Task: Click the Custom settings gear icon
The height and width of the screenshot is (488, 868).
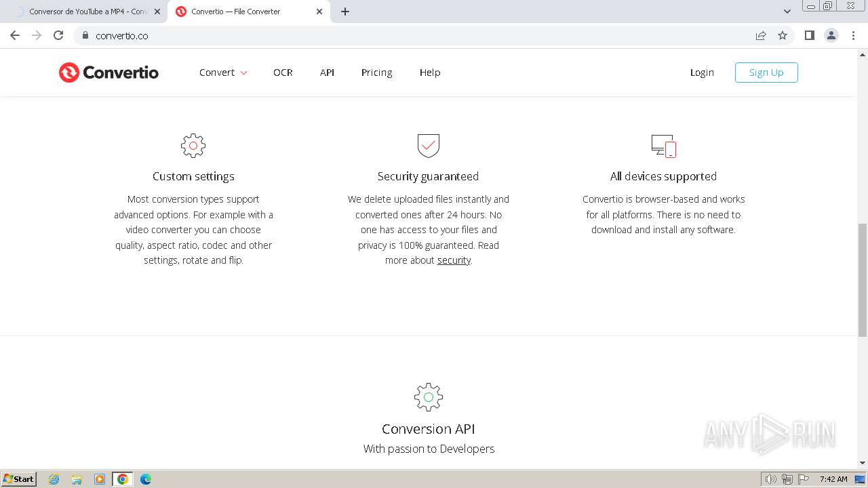Action: 193,146
